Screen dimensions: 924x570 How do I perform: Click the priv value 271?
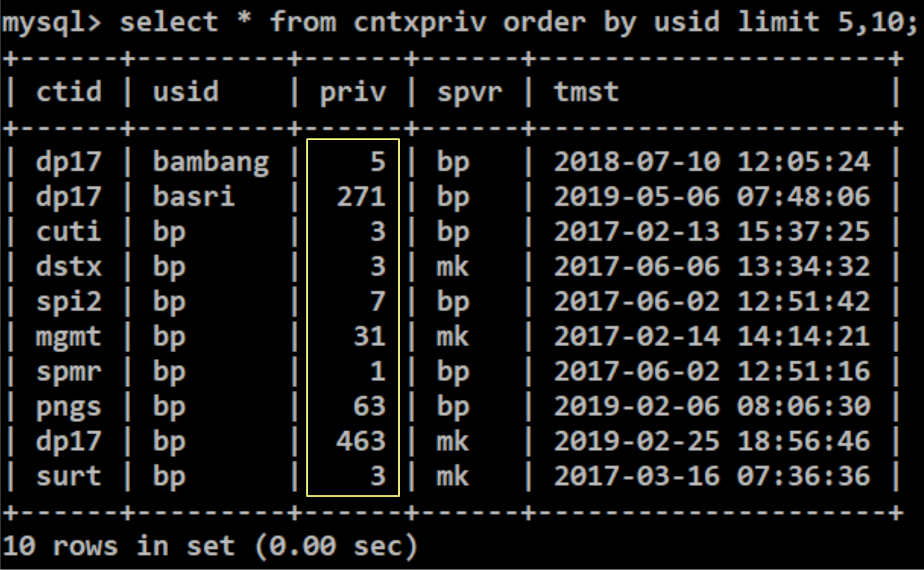pyautogui.click(x=361, y=197)
